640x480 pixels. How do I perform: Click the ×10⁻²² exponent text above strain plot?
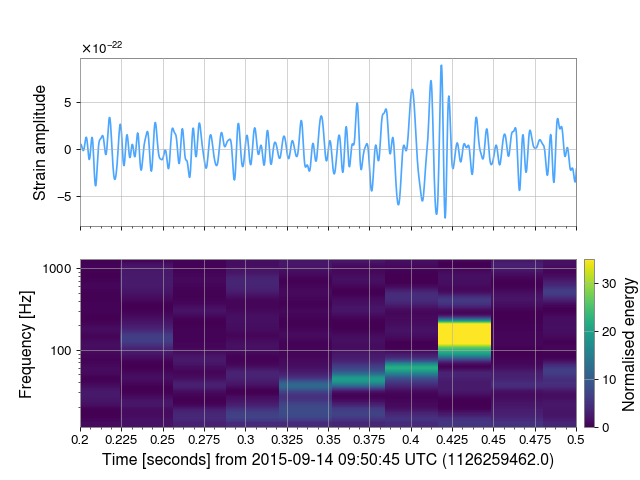pyautogui.click(x=101, y=47)
